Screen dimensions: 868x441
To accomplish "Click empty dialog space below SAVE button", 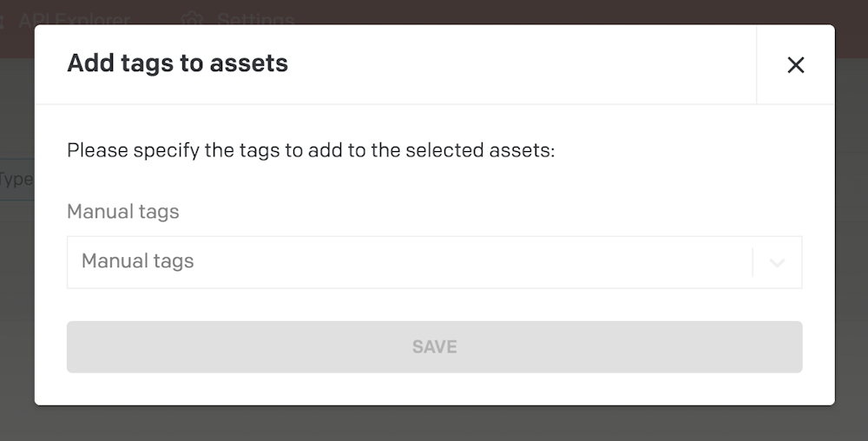I will point(434,389).
